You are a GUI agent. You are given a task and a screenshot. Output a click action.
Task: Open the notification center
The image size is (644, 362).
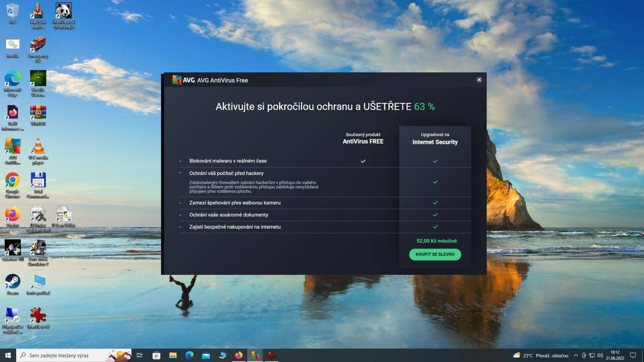click(633, 355)
